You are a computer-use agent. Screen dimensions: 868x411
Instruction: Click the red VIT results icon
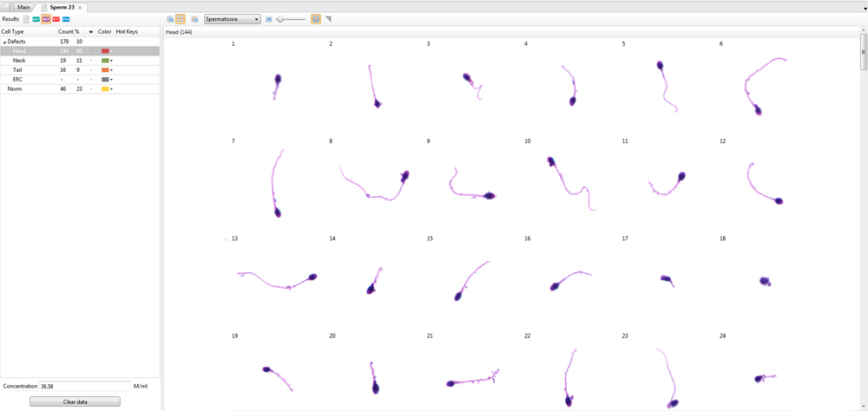point(56,19)
